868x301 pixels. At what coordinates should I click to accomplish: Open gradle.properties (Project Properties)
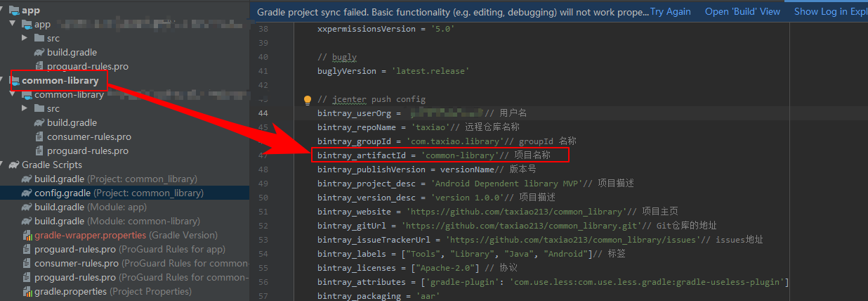point(112,291)
